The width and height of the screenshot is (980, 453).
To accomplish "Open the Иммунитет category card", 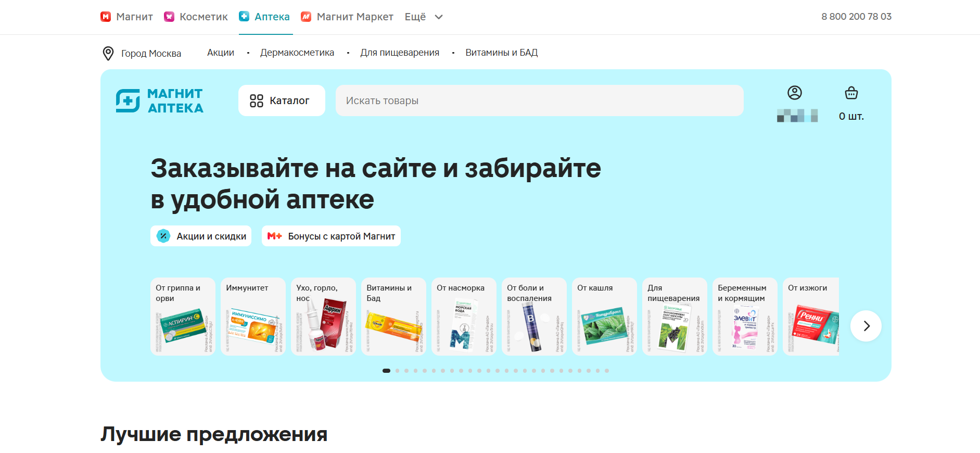I will click(253, 317).
